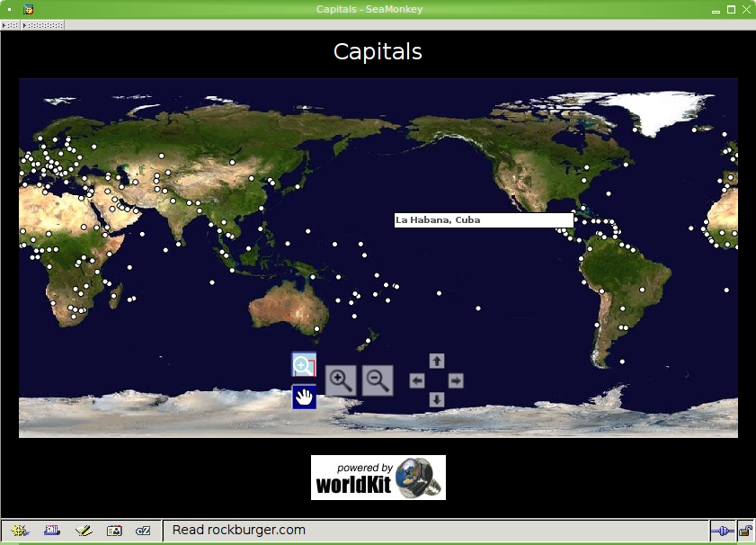Screen dimensions: 756x545
Task: Pan the map down with arrow
Action: (437, 399)
